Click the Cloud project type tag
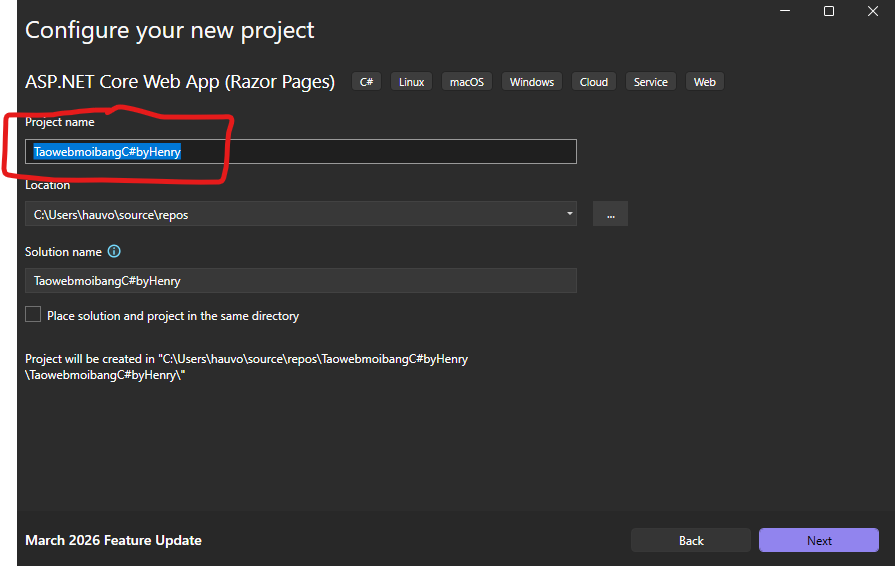The image size is (895, 566). point(593,82)
